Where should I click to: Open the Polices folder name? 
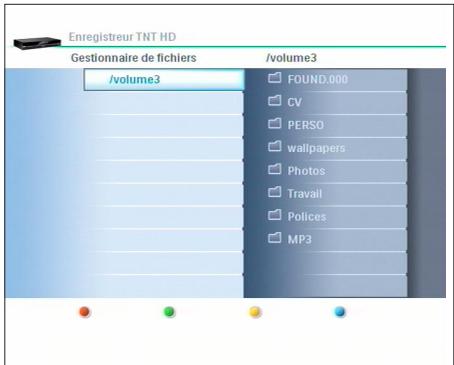pos(307,217)
